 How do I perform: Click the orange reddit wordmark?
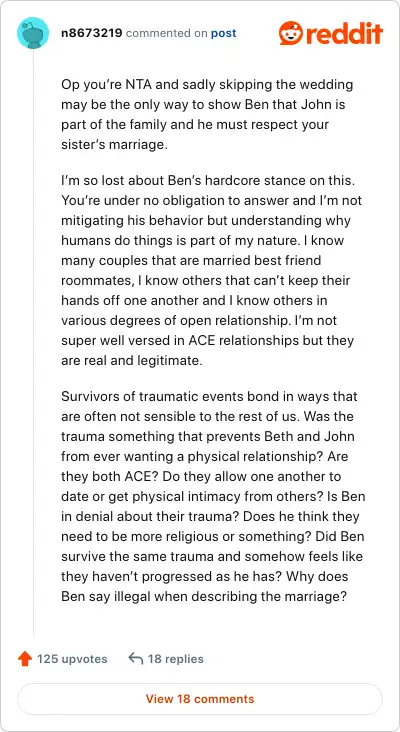pos(343,34)
